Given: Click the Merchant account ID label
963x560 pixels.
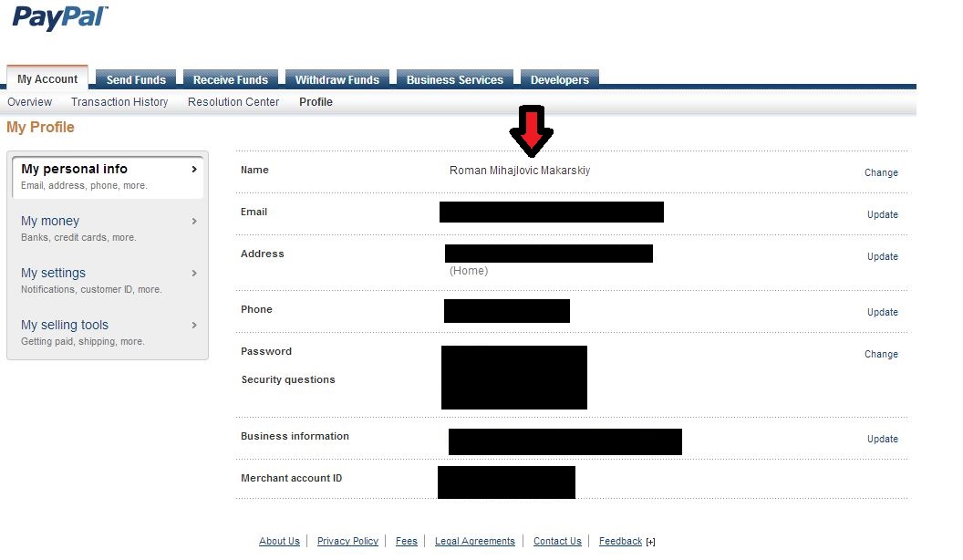Looking at the screenshot, I should pyautogui.click(x=291, y=478).
